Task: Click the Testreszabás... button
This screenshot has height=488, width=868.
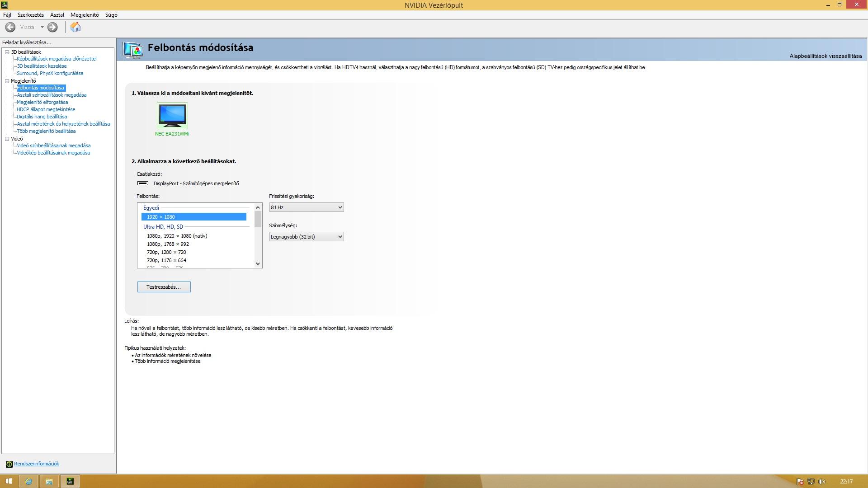Action: click(164, 287)
